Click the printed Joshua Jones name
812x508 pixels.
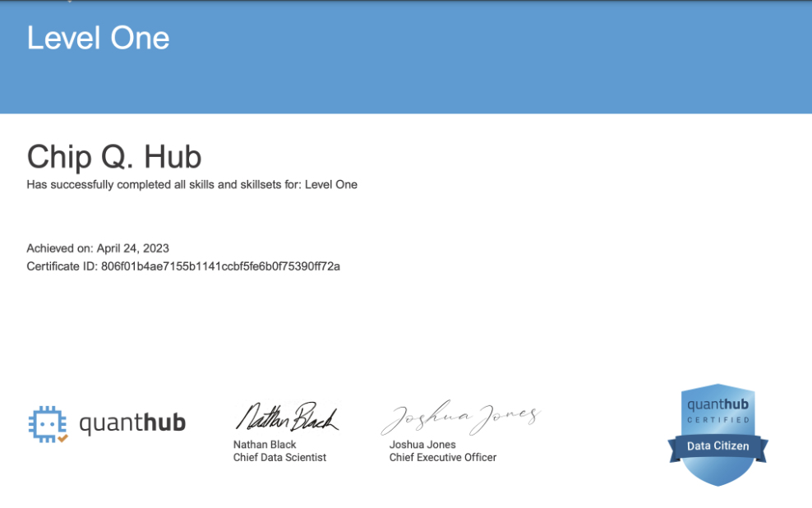(422, 445)
